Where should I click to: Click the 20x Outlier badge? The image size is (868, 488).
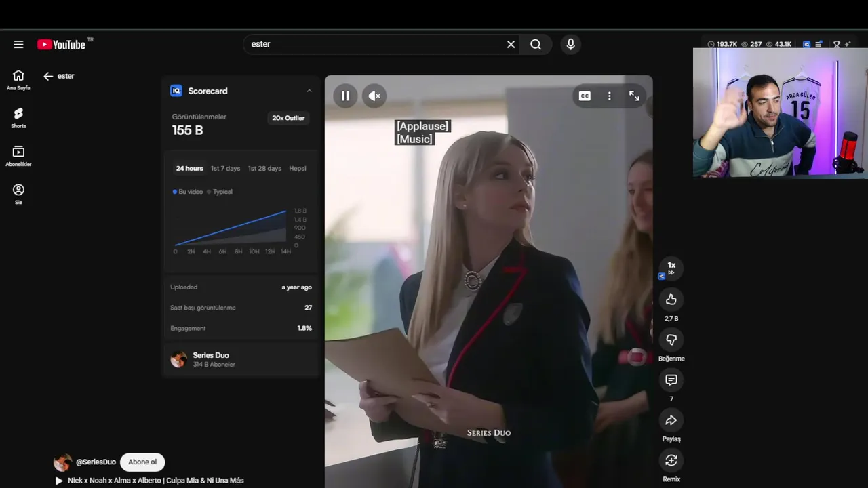(288, 118)
